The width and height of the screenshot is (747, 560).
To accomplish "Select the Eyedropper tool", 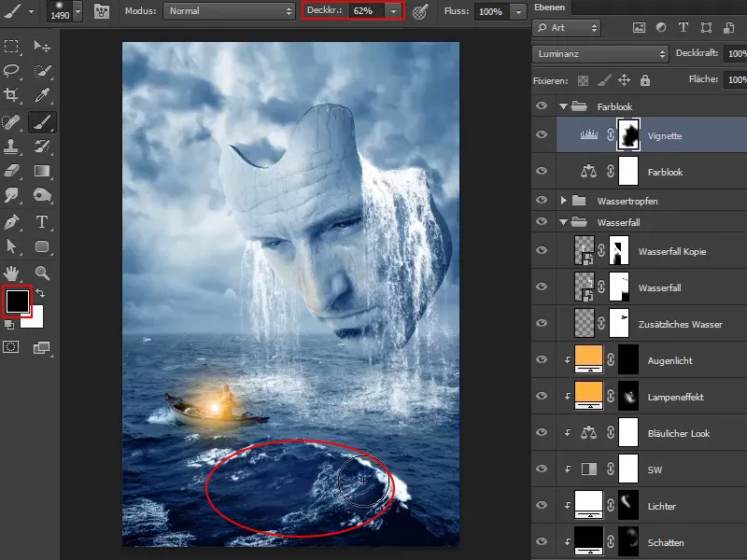I will click(x=42, y=95).
